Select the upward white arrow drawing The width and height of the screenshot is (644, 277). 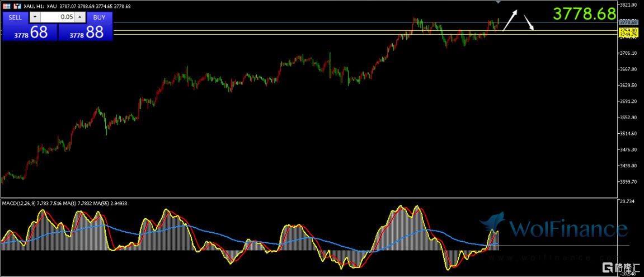pyautogui.click(x=510, y=20)
